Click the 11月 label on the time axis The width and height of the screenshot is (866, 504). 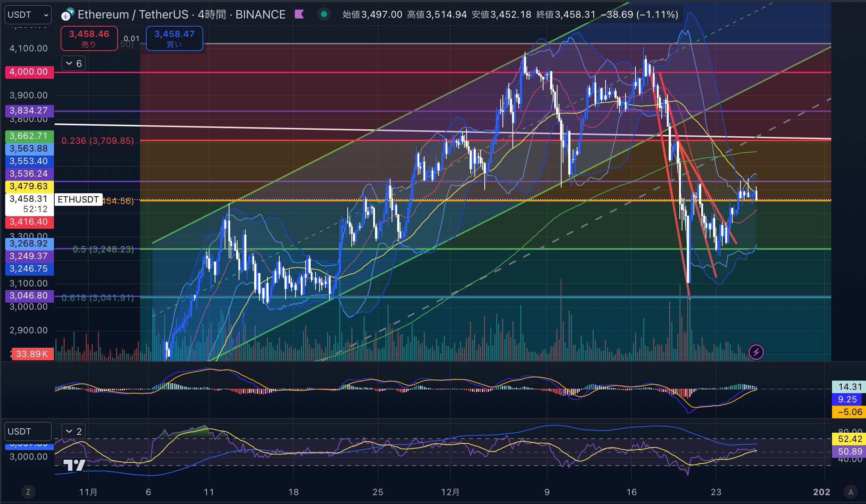(89, 492)
